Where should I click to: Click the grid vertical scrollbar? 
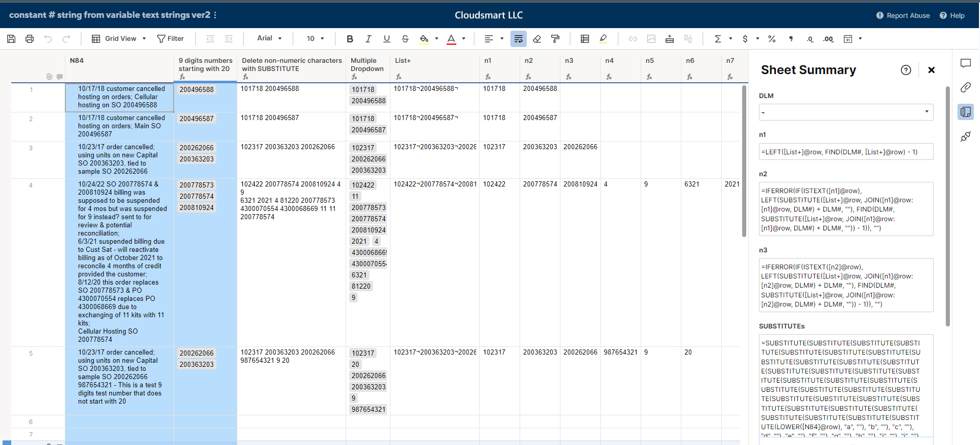pyautogui.click(x=744, y=161)
